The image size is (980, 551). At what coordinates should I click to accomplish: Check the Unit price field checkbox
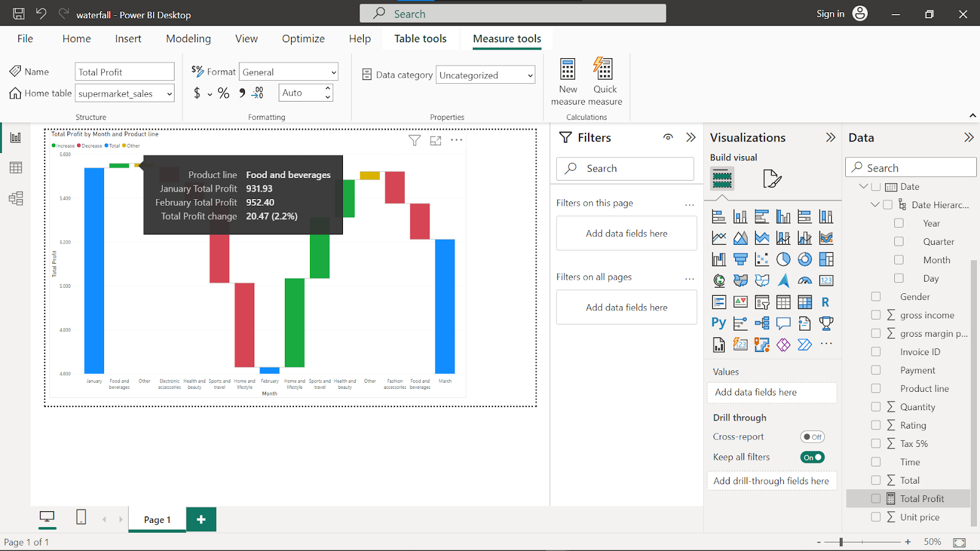tap(876, 517)
